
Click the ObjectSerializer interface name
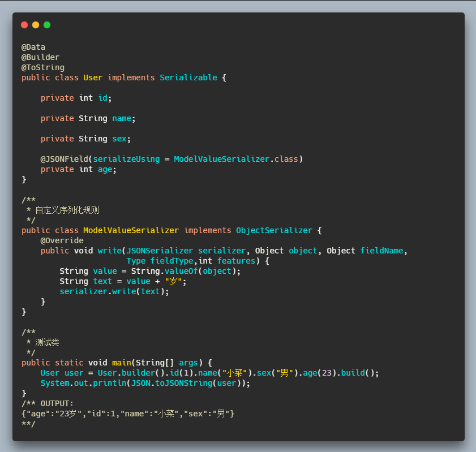[274, 230]
